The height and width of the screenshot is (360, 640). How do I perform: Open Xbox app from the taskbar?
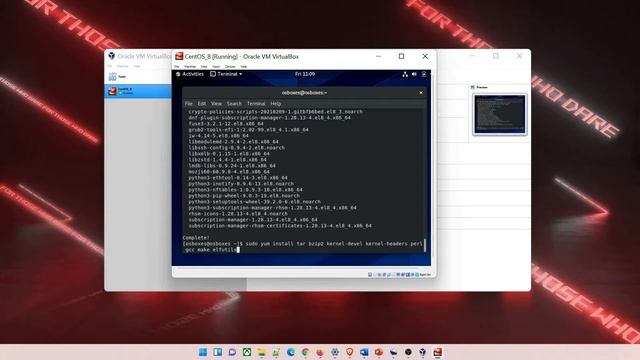tap(247, 352)
